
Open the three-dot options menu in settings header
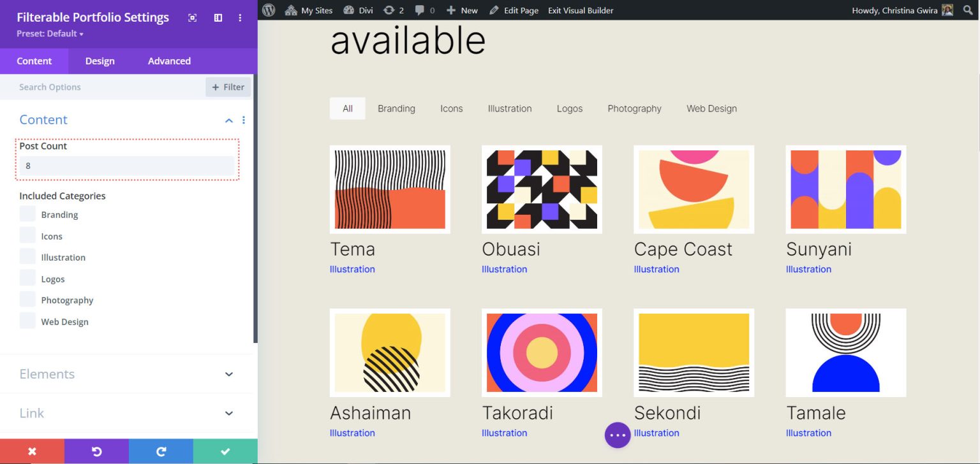point(240,18)
